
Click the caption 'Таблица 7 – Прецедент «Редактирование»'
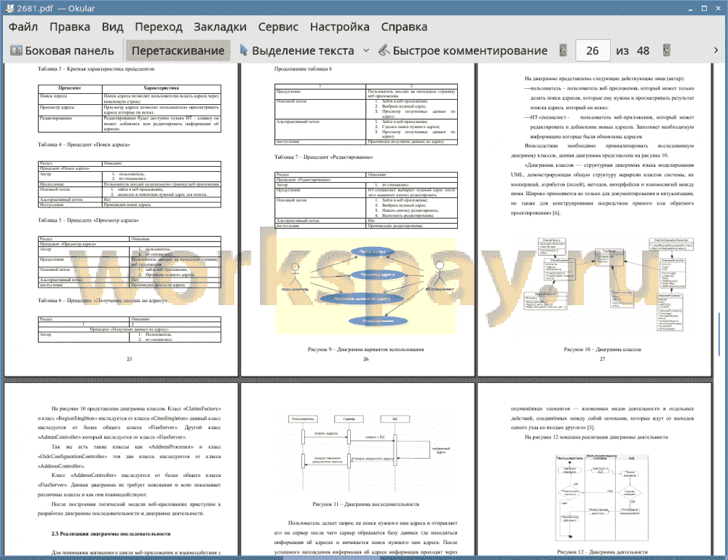(x=323, y=157)
